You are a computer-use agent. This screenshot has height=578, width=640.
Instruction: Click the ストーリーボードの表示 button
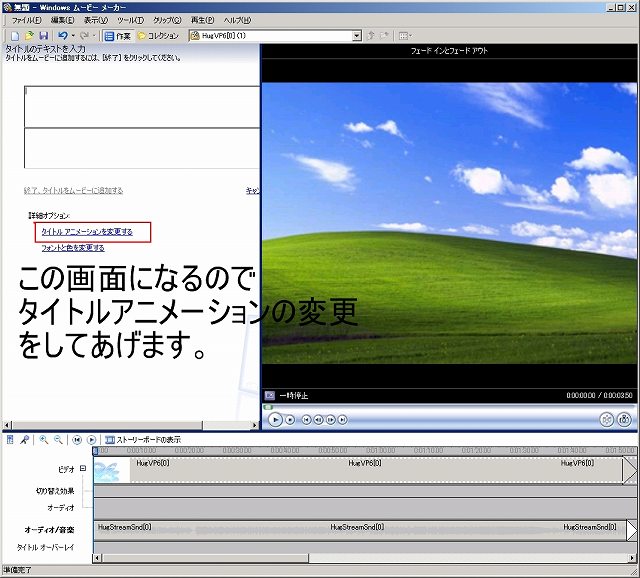[x=143, y=440]
